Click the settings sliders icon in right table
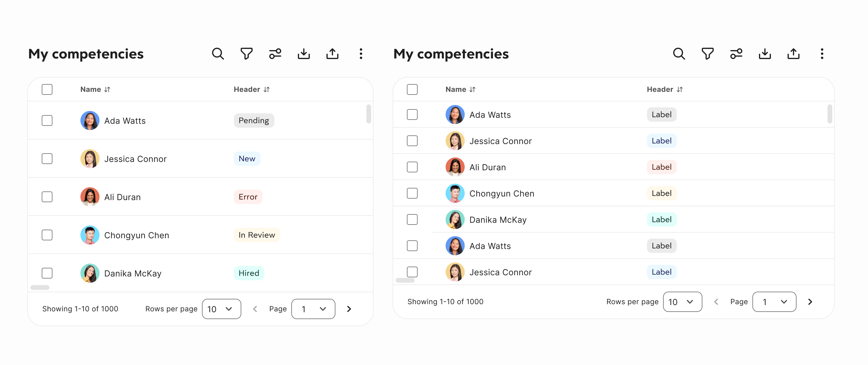This screenshot has width=868, height=365. (736, 54)
